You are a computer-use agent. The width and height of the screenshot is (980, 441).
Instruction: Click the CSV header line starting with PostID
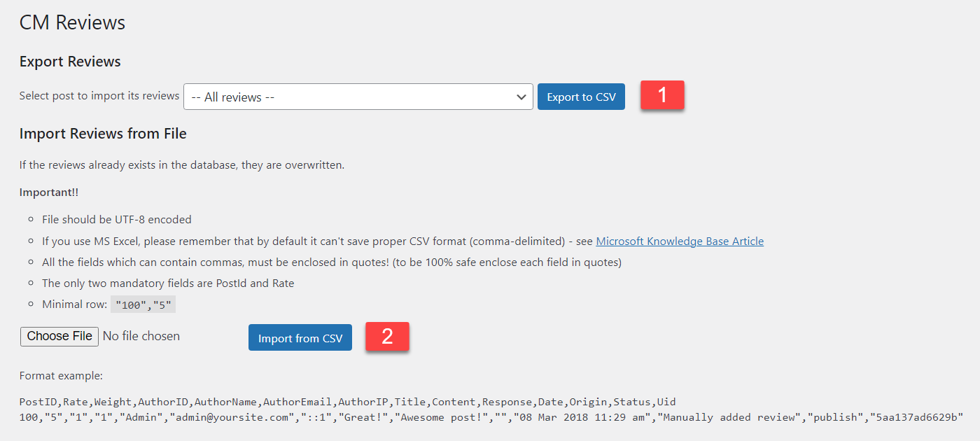[348, 402]
